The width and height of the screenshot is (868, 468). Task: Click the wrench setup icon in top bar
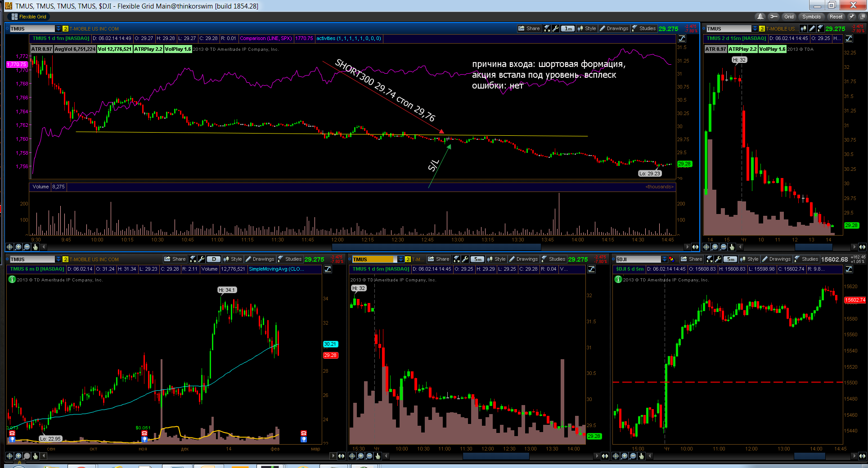pos(774,17)
